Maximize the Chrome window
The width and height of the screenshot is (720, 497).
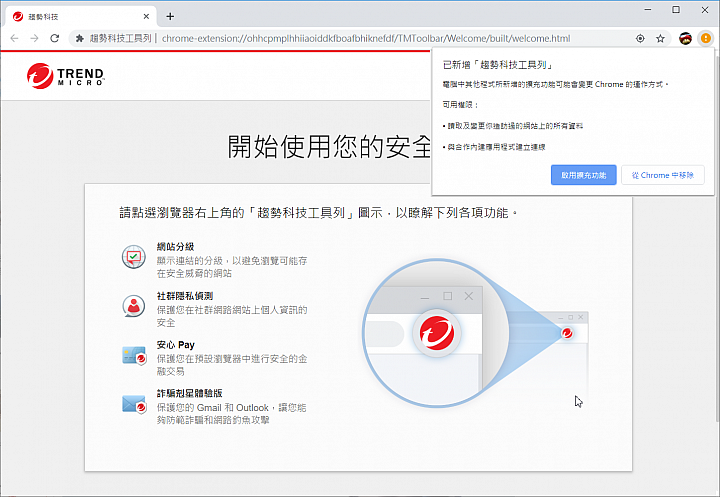click(x=676, y=10)
